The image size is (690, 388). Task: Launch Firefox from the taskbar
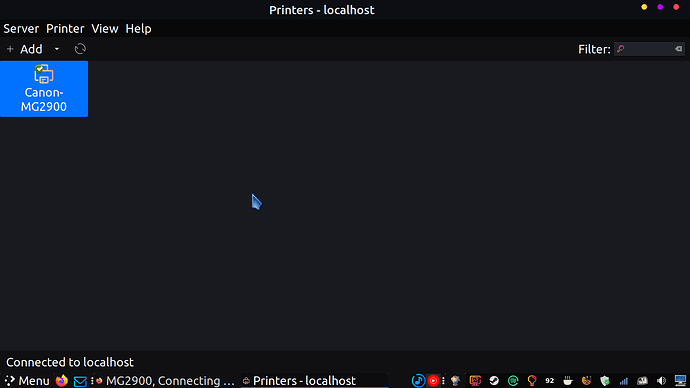62,381
